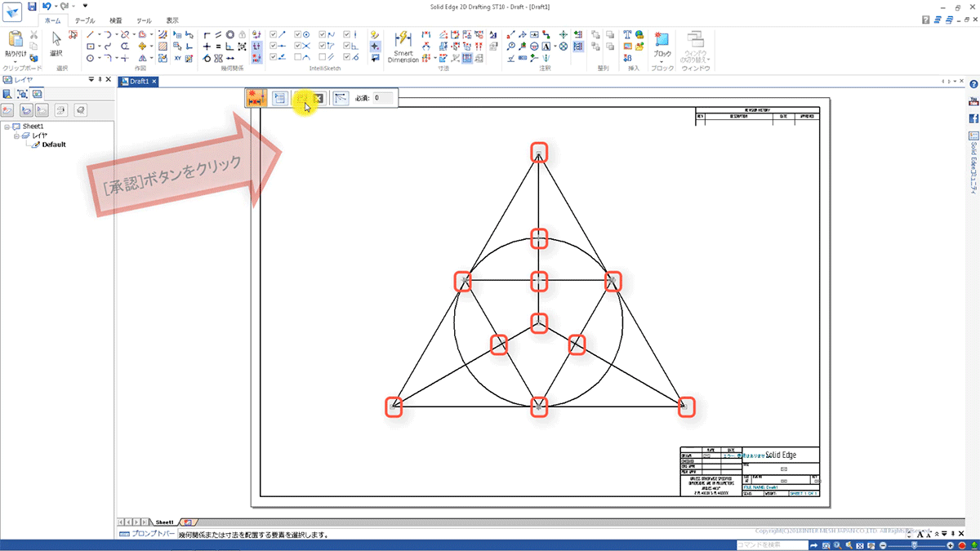Toggle the last top-row IntelliSketch checkbox

[348, 35]
